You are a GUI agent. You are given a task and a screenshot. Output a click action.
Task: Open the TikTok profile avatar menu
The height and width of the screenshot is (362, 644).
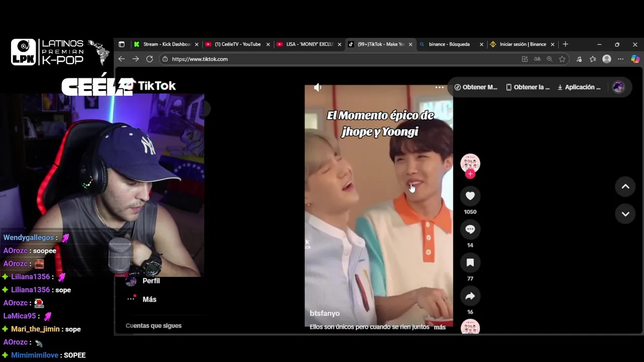click(618, 87)
